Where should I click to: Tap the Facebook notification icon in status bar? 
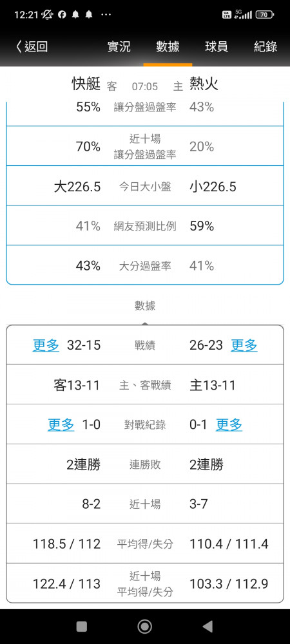click(62, 15)
